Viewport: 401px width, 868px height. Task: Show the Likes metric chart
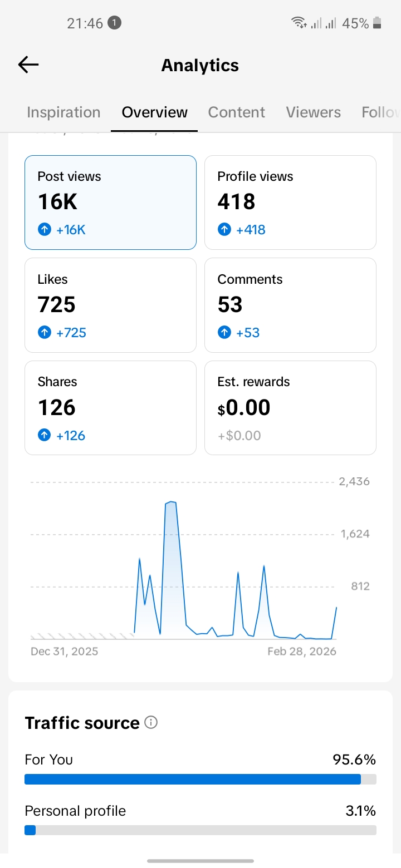click(x=110, y=305)
